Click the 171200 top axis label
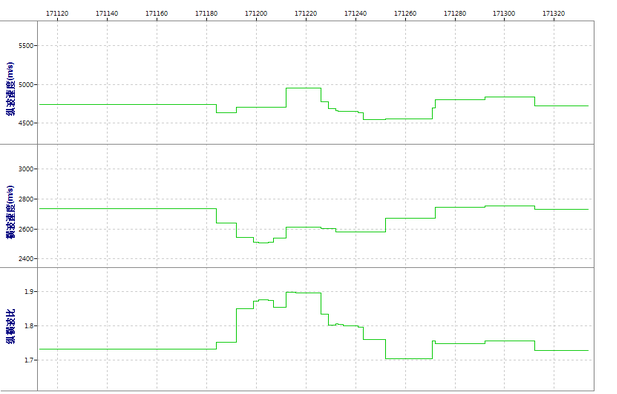Image resolution: width=617 pixels, height=394 pixels. [x=256, y=13]
